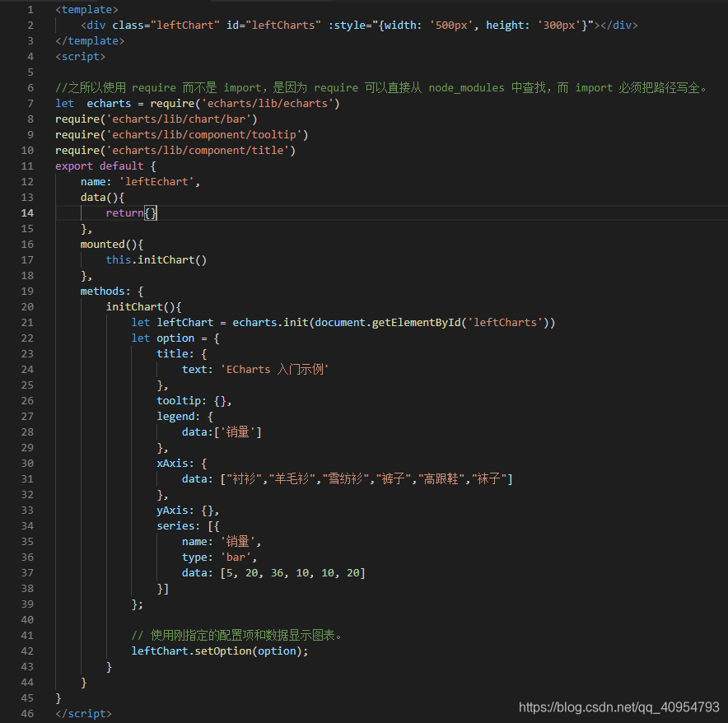
Task: Click 'echarts/lib/component/tooltip' string
Action: (x=204, y=135)
